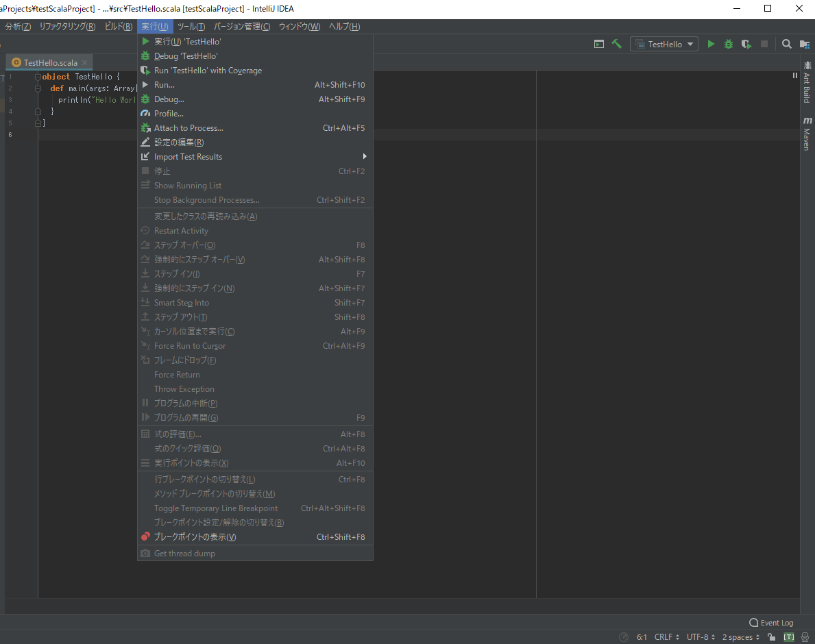Click 実行ポイントの表示(X) entry
This screenshot has height=644, width=815.
pos(255,462)
